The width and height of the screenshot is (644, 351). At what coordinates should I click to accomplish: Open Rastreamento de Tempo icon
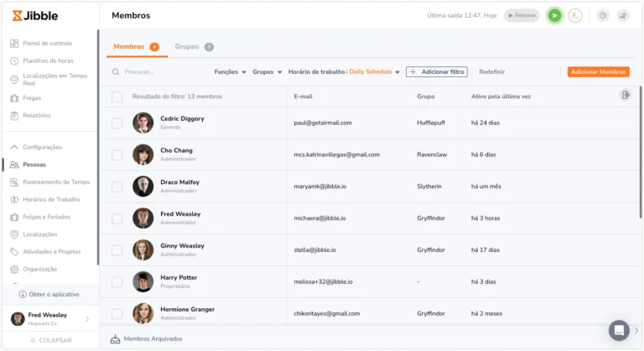pyautogui.click(x=14, y=182)
